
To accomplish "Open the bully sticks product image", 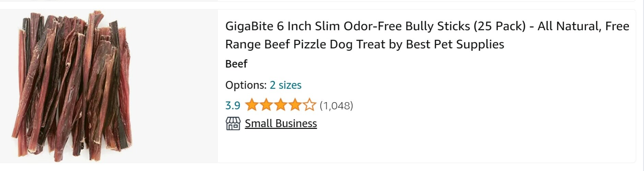I will (72, 86).
